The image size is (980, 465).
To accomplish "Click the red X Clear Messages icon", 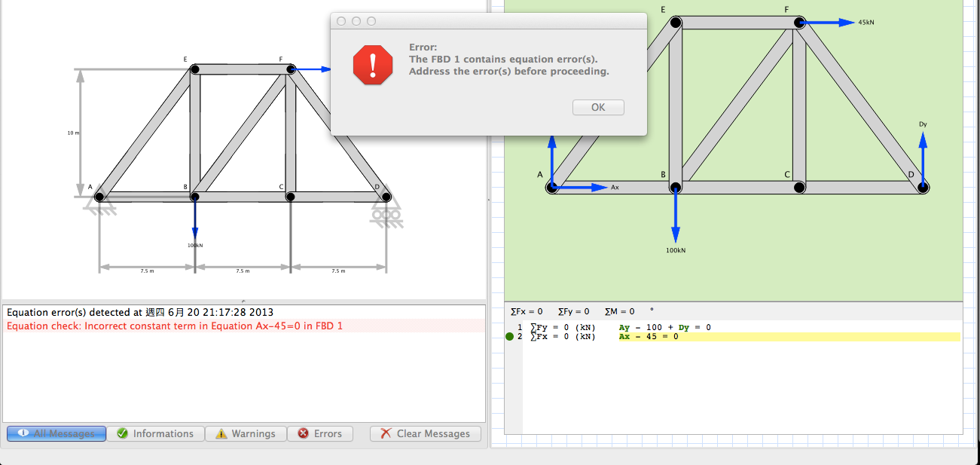I will [386, 433].
